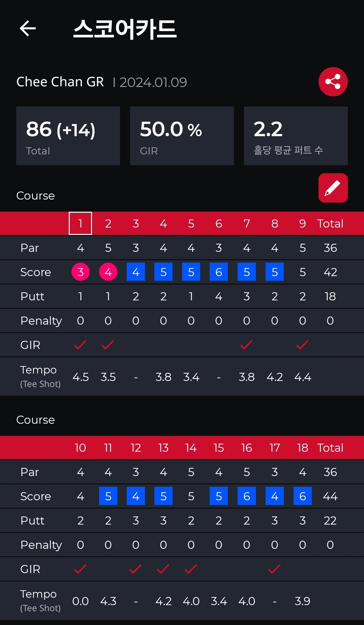364x625 pixels.
Task: Tap the back arrow icon
Action: click(x=28, y=28)
